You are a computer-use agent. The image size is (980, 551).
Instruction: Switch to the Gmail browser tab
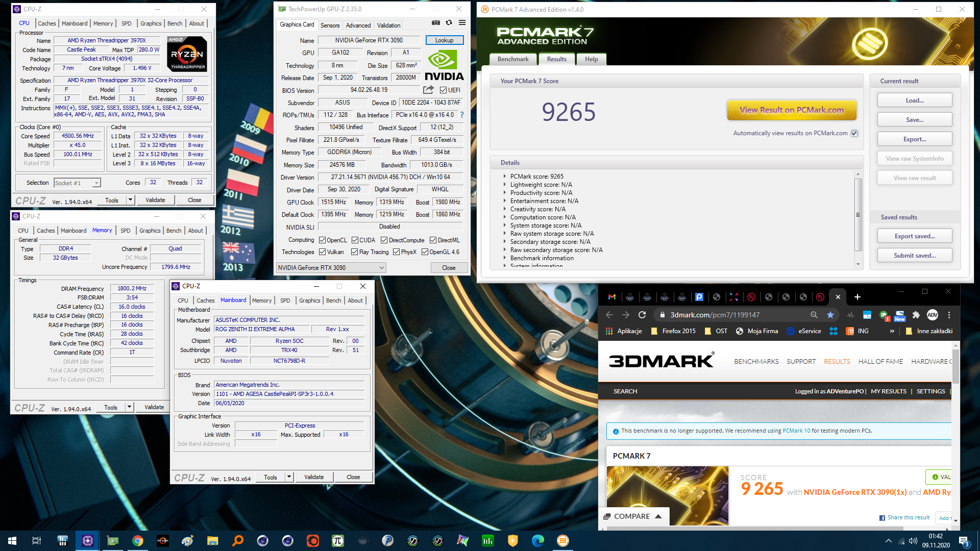(612, 297)
